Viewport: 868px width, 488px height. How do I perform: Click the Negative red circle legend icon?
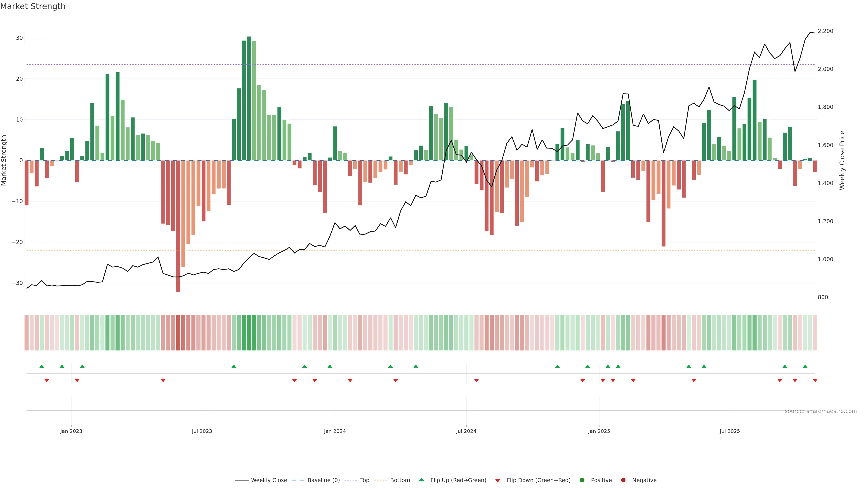pyautogui.click(x=623, y=480)
